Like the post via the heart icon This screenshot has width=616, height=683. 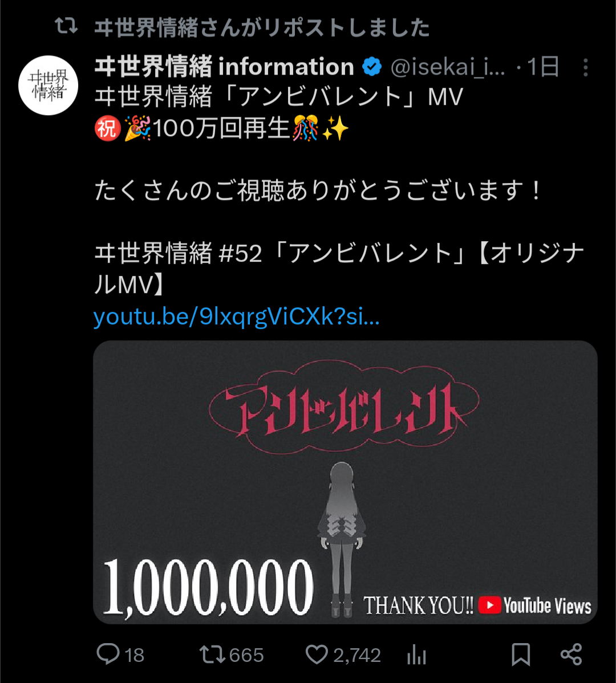point(317,654)
